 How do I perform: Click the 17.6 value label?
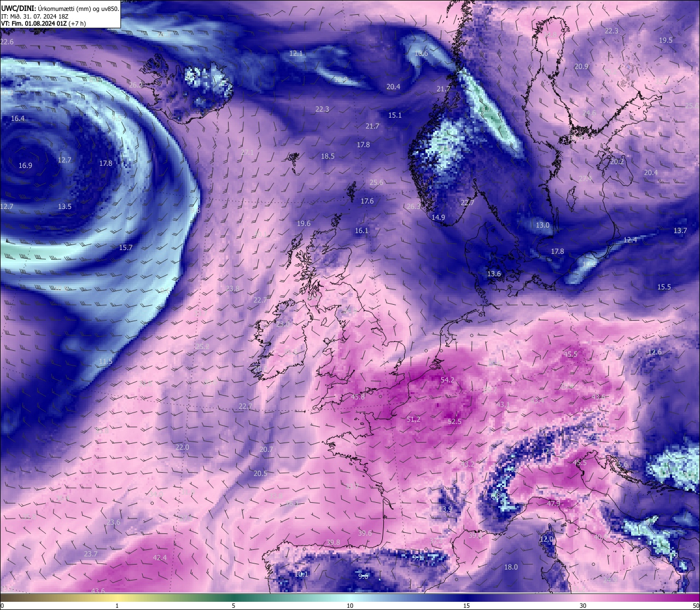367,201
